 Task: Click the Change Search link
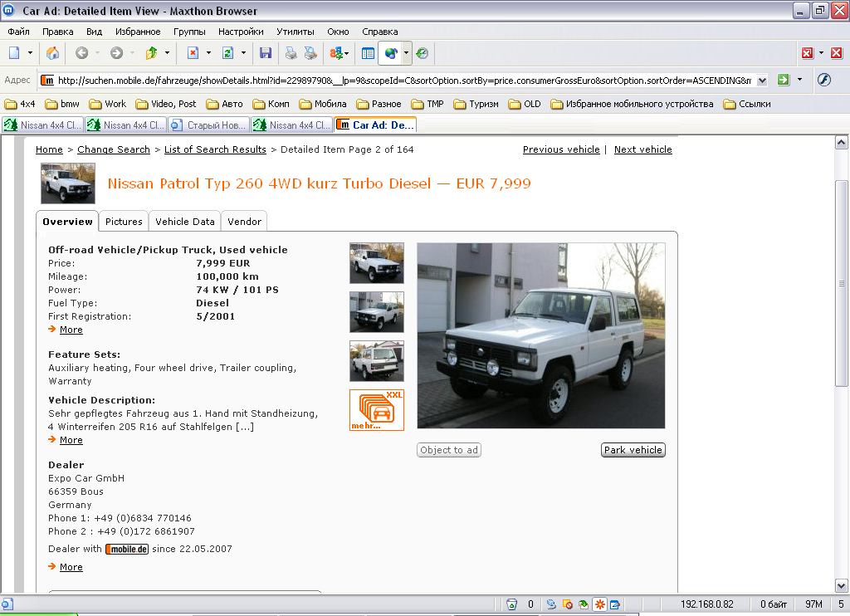click(114, 149)
